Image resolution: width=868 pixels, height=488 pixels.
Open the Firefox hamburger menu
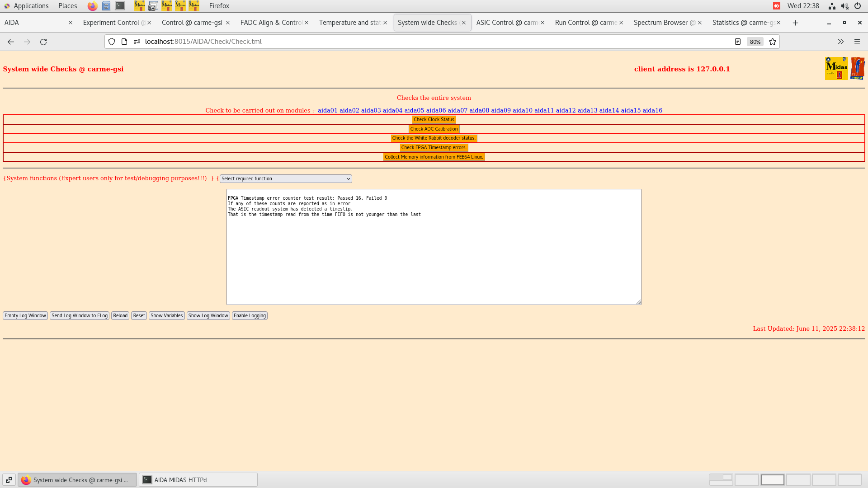(857, 42)
